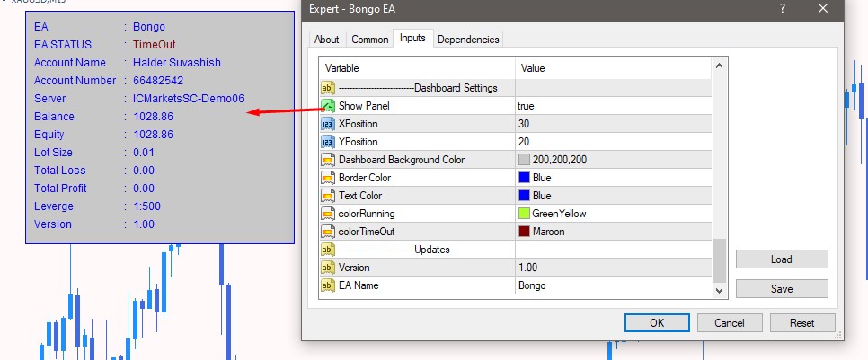The height and width of the screenshot is (360, 868).
Task: Click the scrollbar down arrow in inputs list
Action: click(x=719, y=290)
